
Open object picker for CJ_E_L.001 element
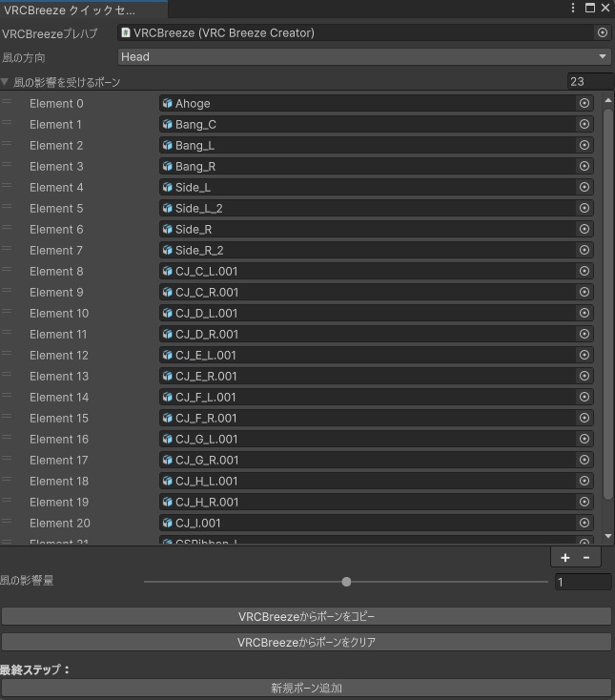584,355
